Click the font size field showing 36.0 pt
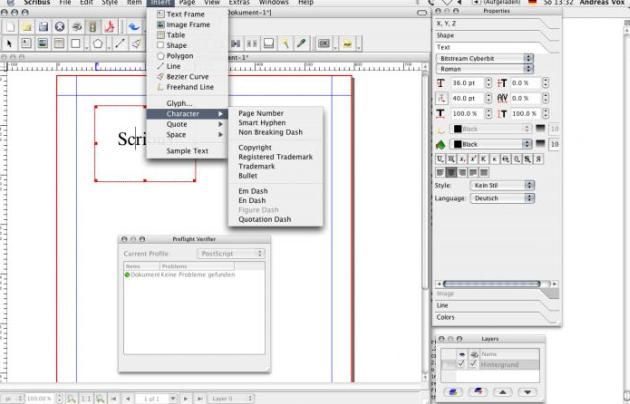The width and height of the screenshot is (630, 404). point(467,83)
